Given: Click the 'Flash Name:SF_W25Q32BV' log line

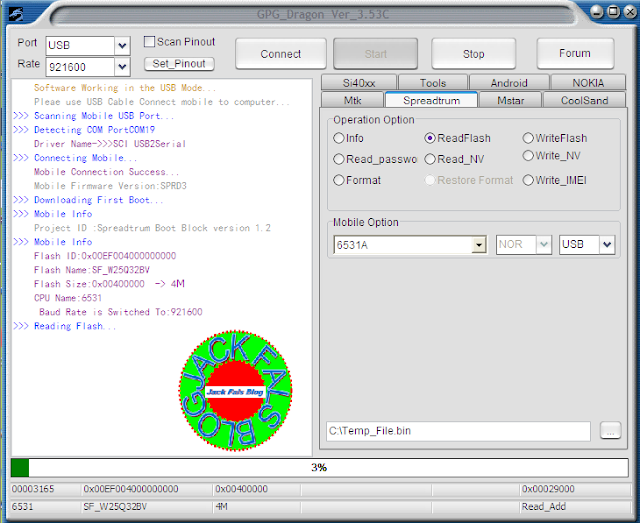Looking at the screenshot, I should point(92,270).
